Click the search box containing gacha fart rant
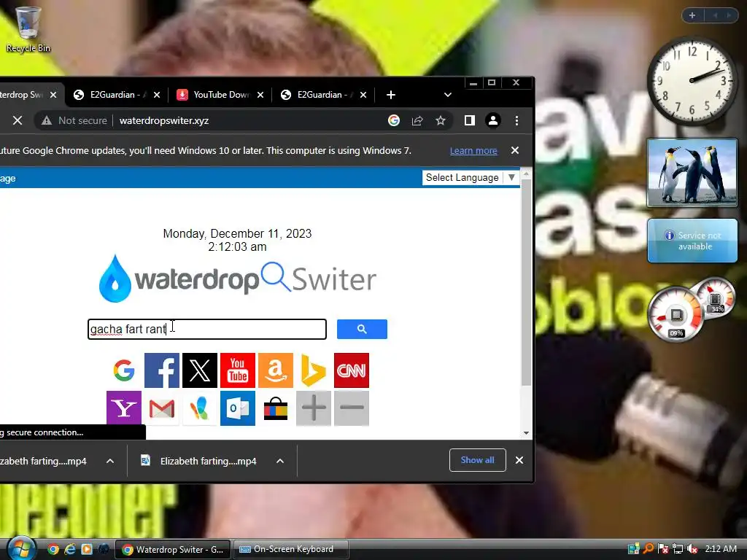This screenshot has width=747, height=560. point(207,329)
